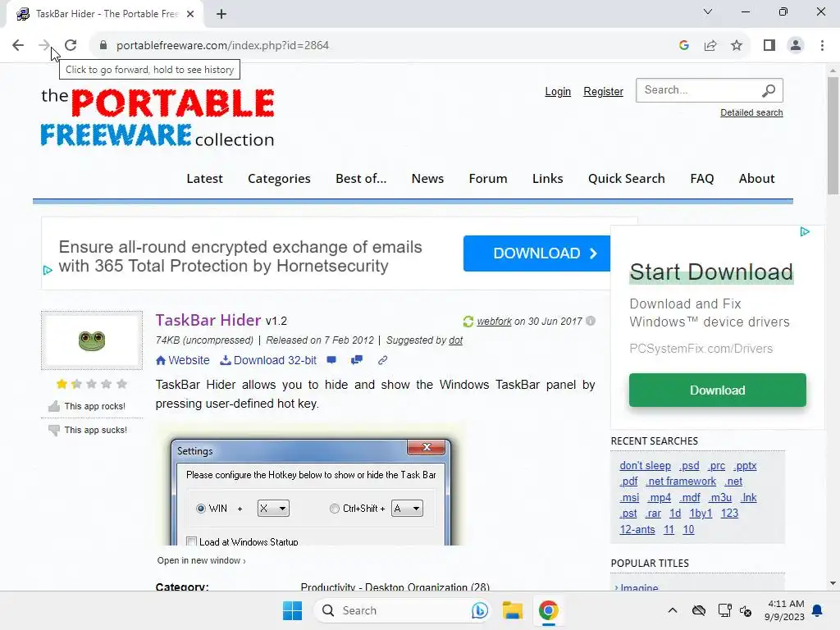840x630 pixels.
Task: Click blue DOWNLOAD ad button
Action: click(536, 253)
